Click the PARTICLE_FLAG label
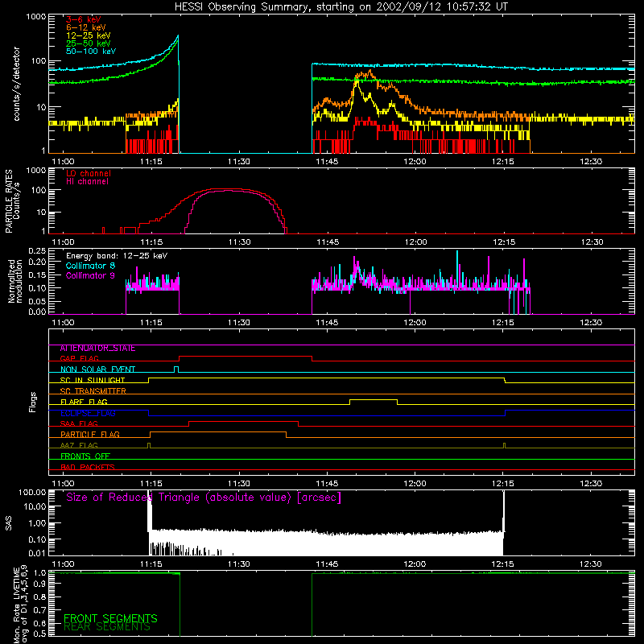 click(x=90, y=435)
